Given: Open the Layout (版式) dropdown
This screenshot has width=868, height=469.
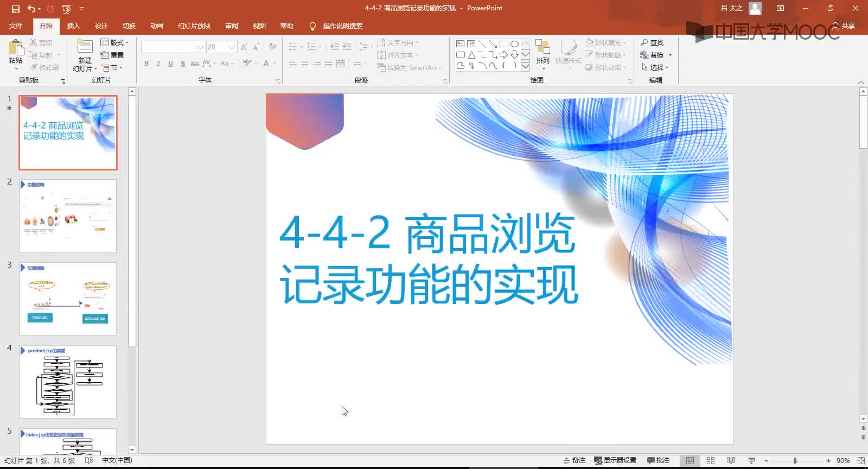Looking at the screenshot, I should click(115, 42).
